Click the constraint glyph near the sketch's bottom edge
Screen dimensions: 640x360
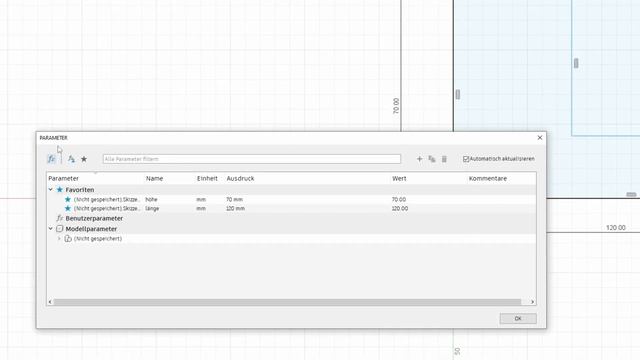631,195
